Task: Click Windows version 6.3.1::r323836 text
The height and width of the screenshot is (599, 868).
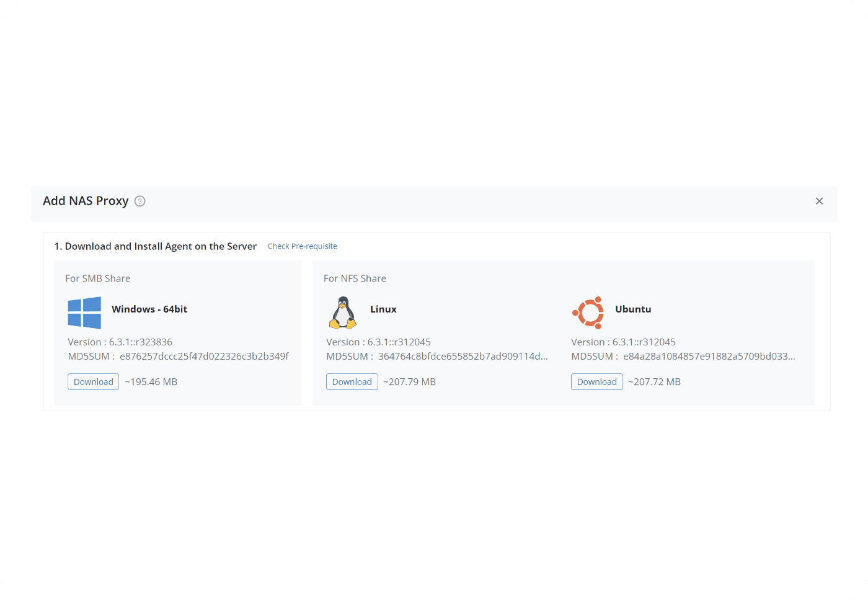Action: 120,342
